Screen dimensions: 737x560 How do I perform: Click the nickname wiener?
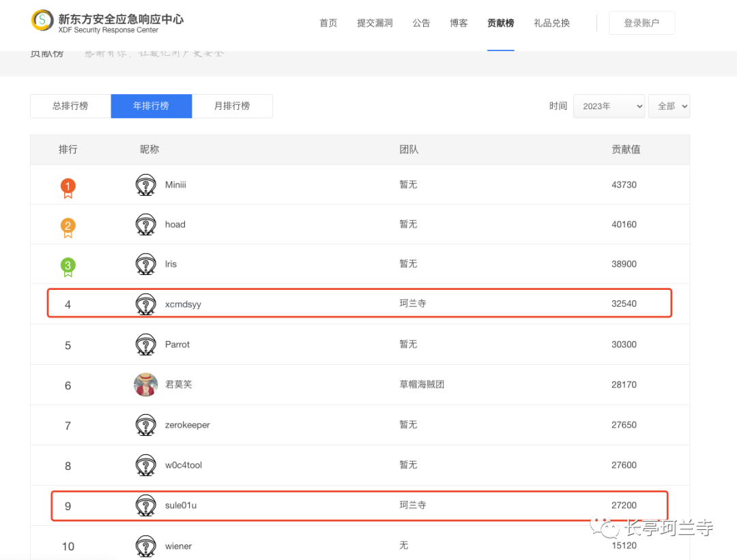tap(178, 546)
